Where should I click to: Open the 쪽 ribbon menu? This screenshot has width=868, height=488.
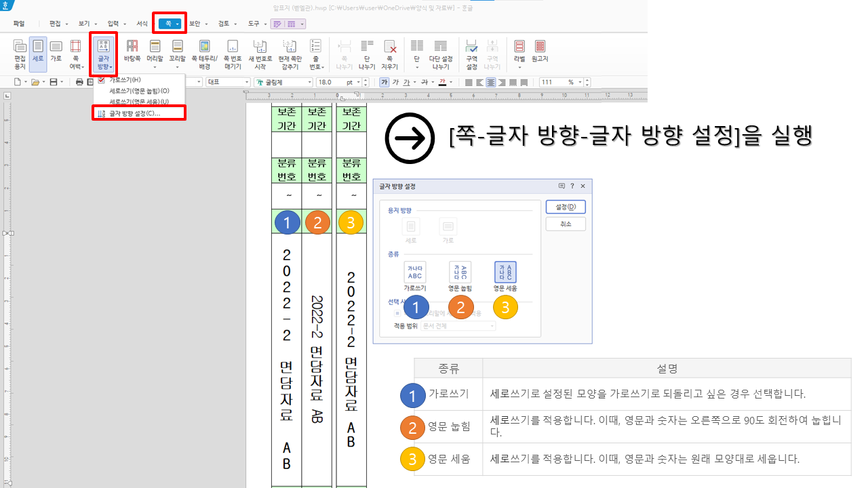pyautogui.click(x=169, y=22)
